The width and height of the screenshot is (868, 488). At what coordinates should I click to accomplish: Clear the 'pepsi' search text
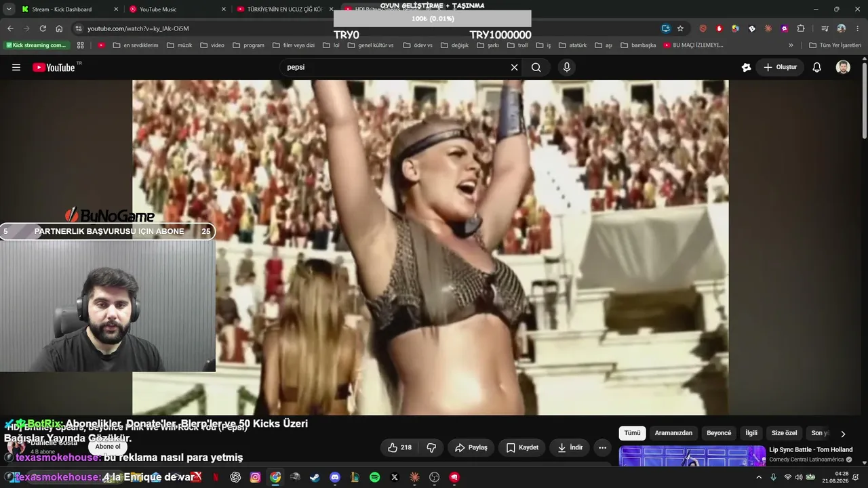coord(514,67)
